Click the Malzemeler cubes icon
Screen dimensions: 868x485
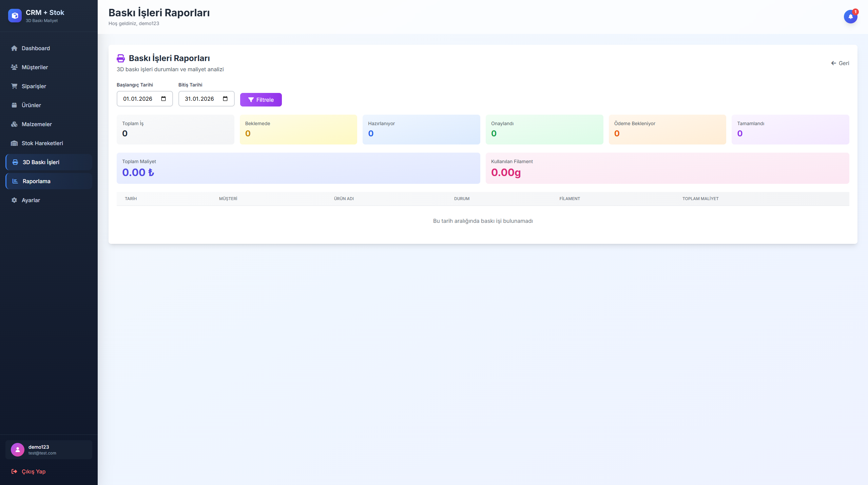pos(14,124)
